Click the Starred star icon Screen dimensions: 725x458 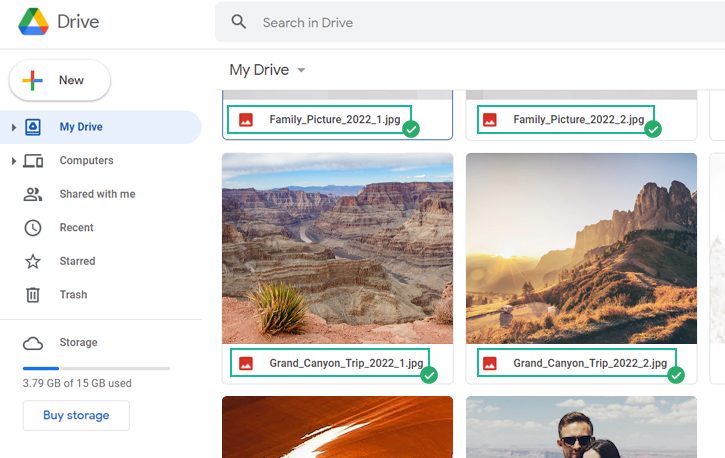pyautogui.click(x=33, y=261)
